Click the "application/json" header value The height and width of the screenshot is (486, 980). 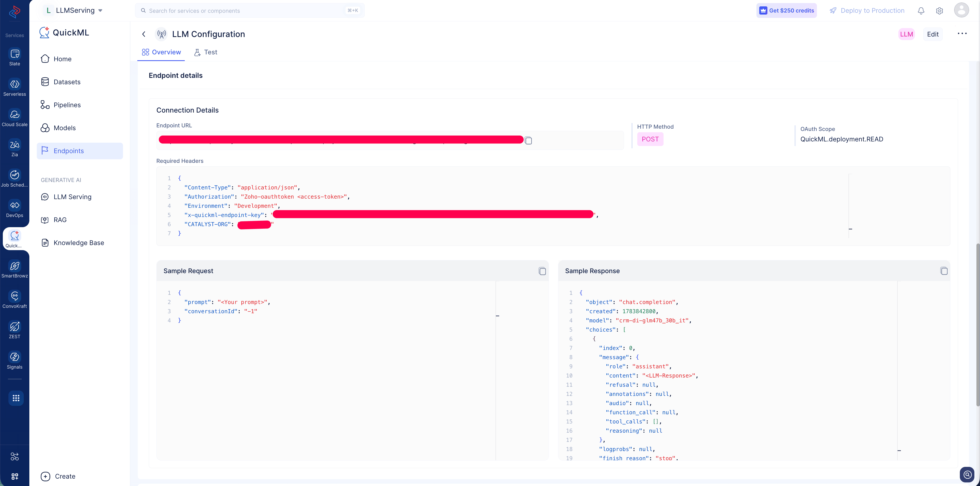[x=267, y=188]
